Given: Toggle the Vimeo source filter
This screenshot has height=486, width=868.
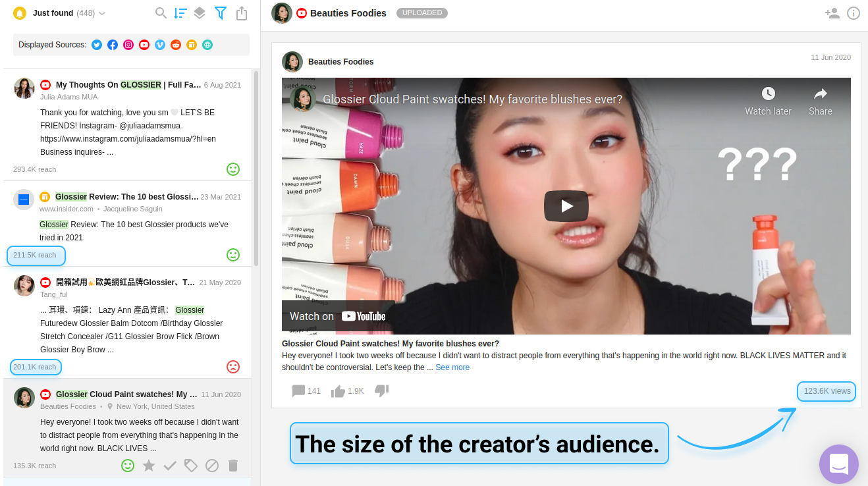Looking at the screenshot, I should point(160,45).
